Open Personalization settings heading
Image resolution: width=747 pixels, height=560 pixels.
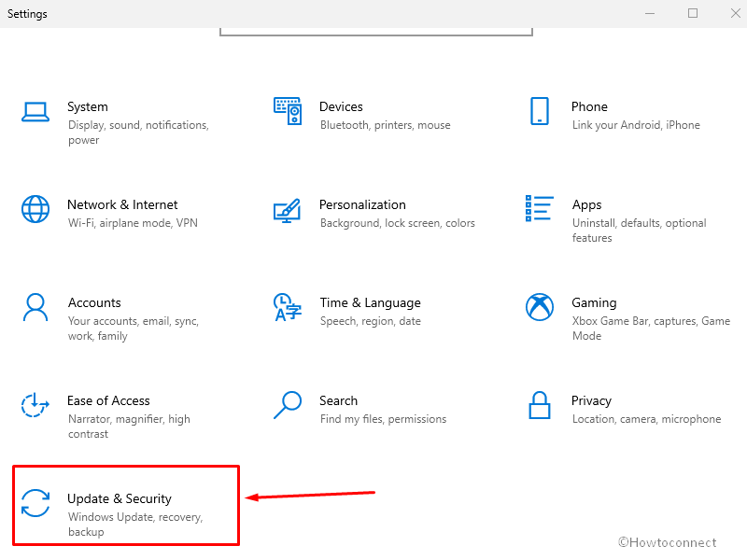tap(362, 204)
